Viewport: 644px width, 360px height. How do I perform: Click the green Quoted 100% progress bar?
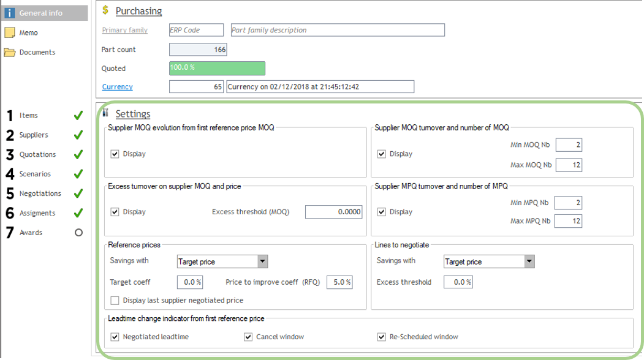(x=217, y=69)
